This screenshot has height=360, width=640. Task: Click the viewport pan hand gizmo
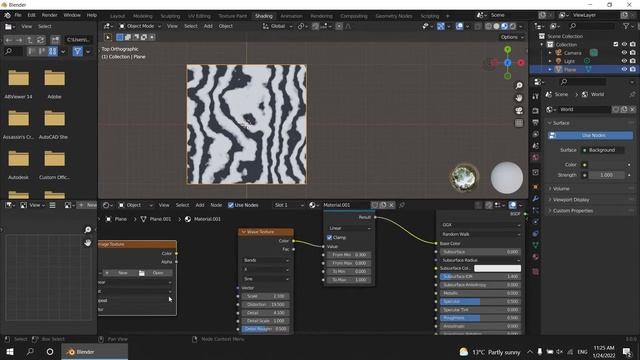519,98
